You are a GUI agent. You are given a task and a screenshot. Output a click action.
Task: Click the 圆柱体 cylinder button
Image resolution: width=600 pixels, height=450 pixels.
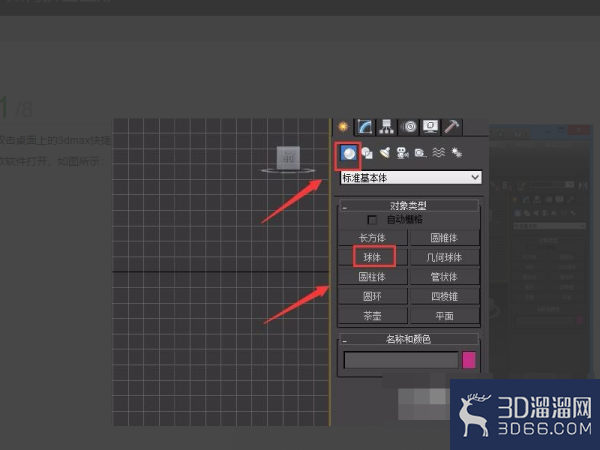tap(373, 277)
